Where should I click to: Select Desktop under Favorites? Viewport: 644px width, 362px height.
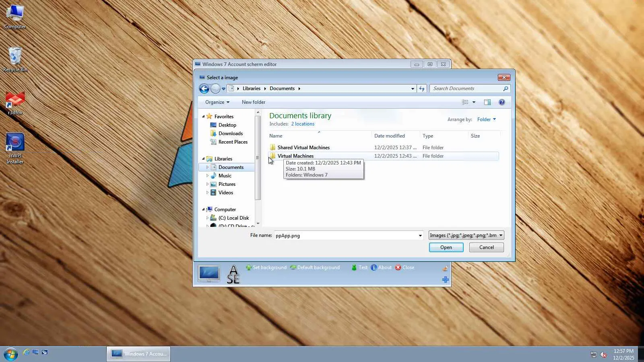227,125
